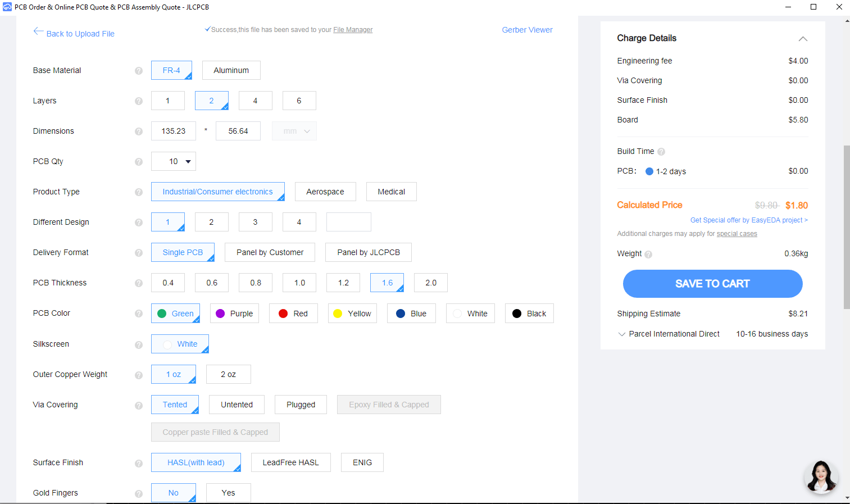This screenshot has height=504, width=850.
Task: Open Delivery Format help icon
Action: click(x=139, y=253)
